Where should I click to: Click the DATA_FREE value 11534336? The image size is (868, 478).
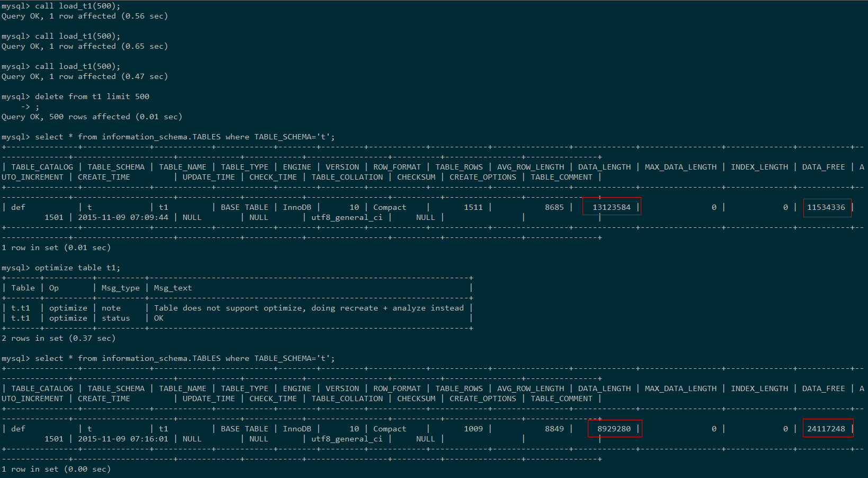(826, 207)
